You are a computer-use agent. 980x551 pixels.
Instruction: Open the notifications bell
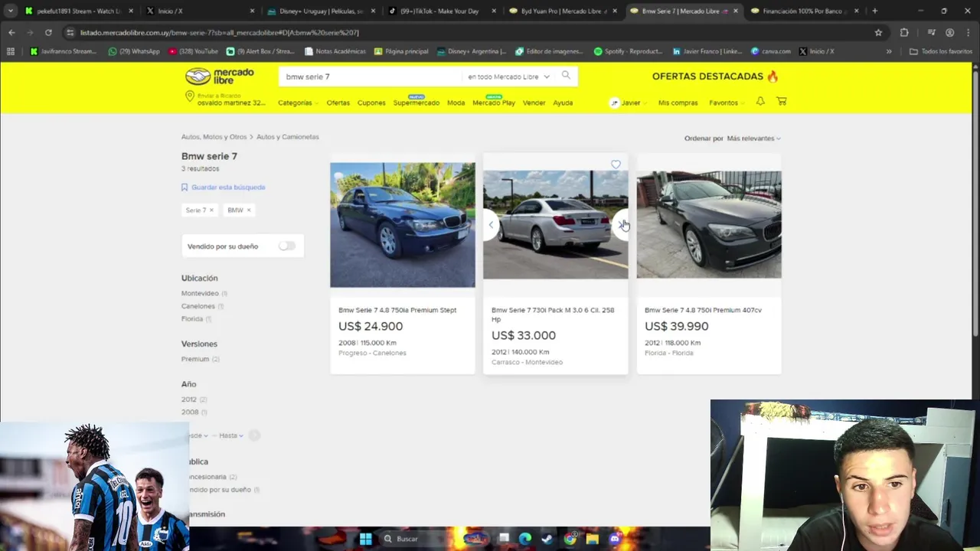point(760,101)
